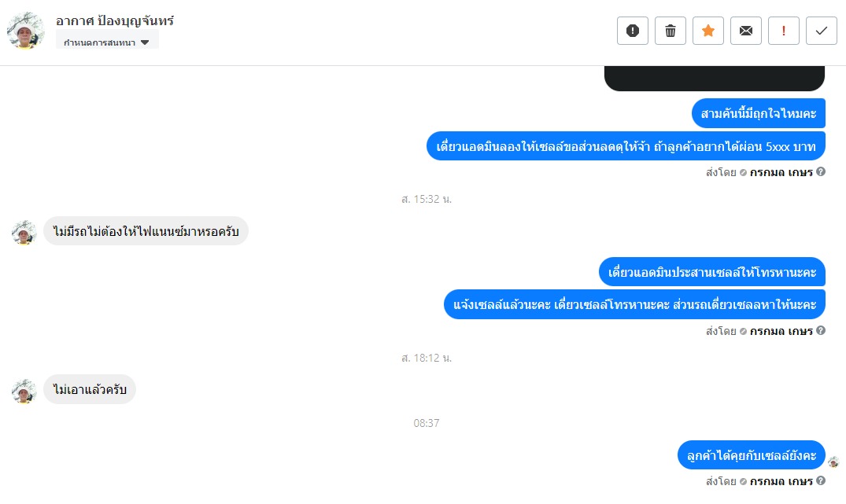
Task: Click help icon under last sent message
Action: (821, 480)
